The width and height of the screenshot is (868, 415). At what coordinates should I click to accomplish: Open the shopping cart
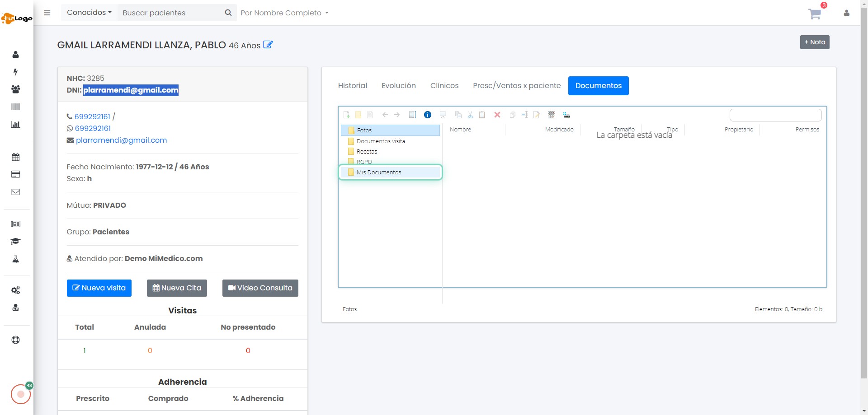click(x=815, y=14)
